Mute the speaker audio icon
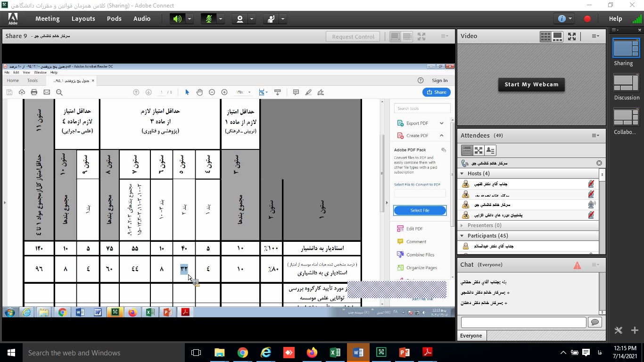This screenshot has width=644, height=362. pos(177,19)
